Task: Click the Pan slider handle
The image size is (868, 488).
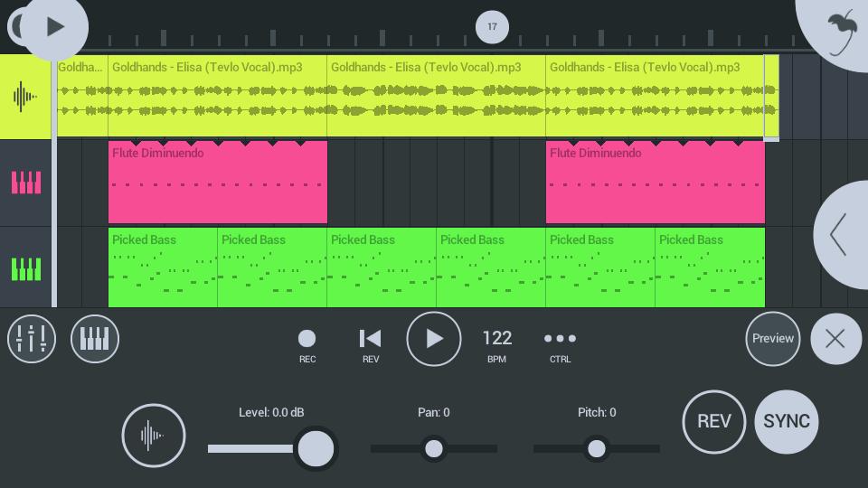Action: (434, 448)
